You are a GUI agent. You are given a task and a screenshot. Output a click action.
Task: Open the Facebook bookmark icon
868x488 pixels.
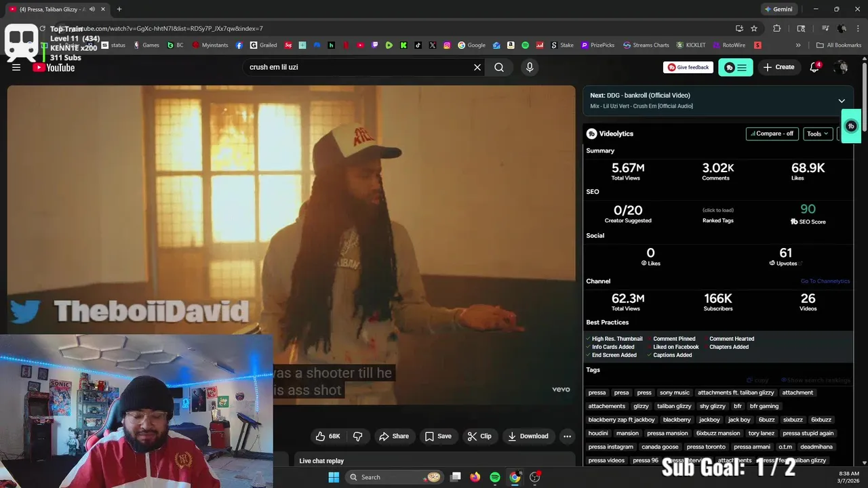(x=239, y=45)
